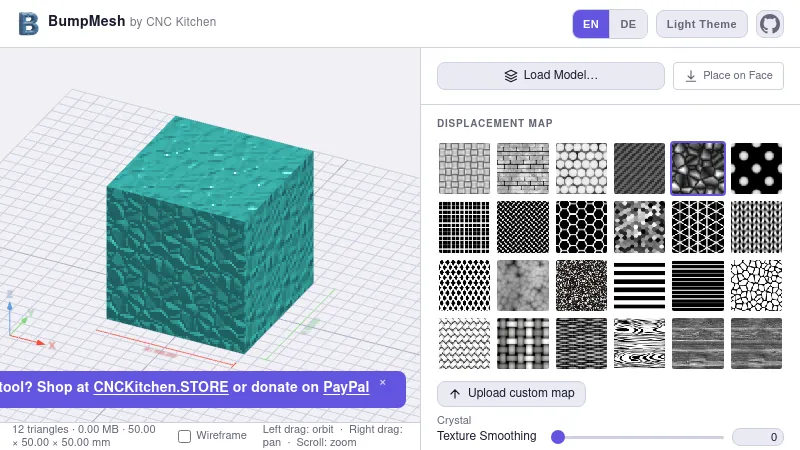Toggle the Light Theme button
This screenshot has height=450, width=800.
click(701, 24)
